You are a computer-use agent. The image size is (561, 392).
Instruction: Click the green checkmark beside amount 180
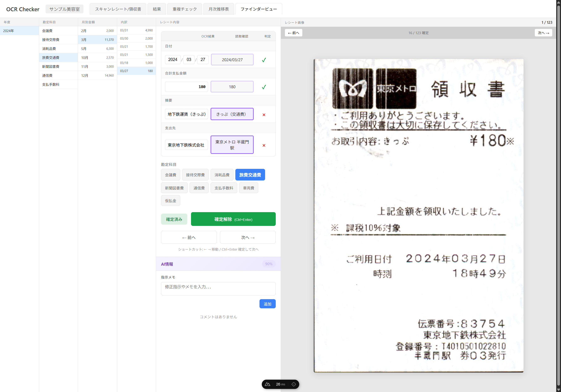point(264,87)
